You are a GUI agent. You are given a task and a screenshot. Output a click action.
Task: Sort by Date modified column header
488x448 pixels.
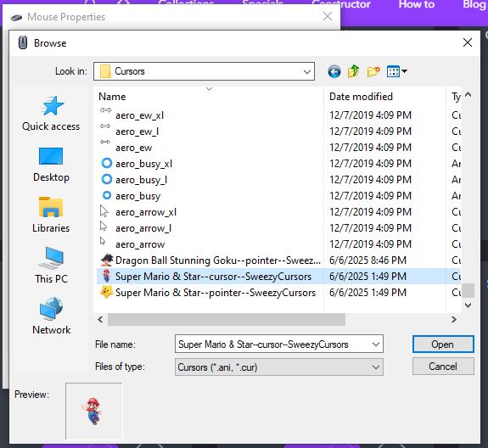pyautogui.click(x=361, y=97)
